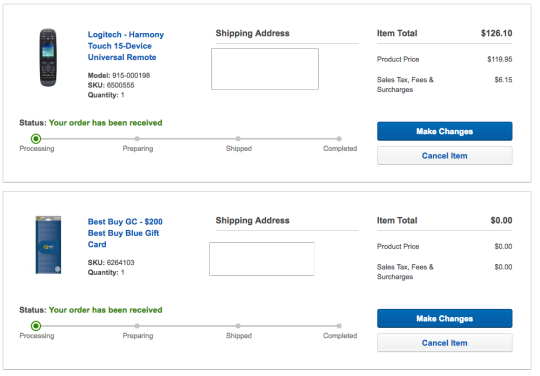Click the Completed step dot for the gift card order
The image size is (540, 376).
[x=339, y=326]
